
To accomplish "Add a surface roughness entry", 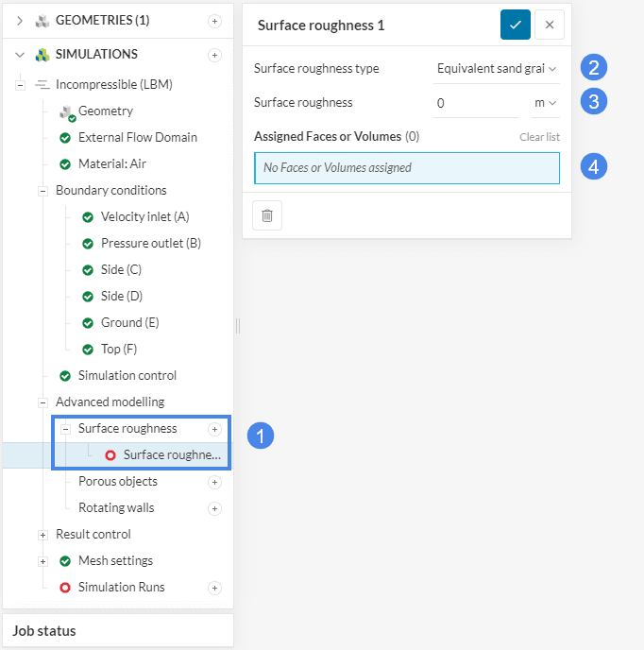I will point(214,429).
